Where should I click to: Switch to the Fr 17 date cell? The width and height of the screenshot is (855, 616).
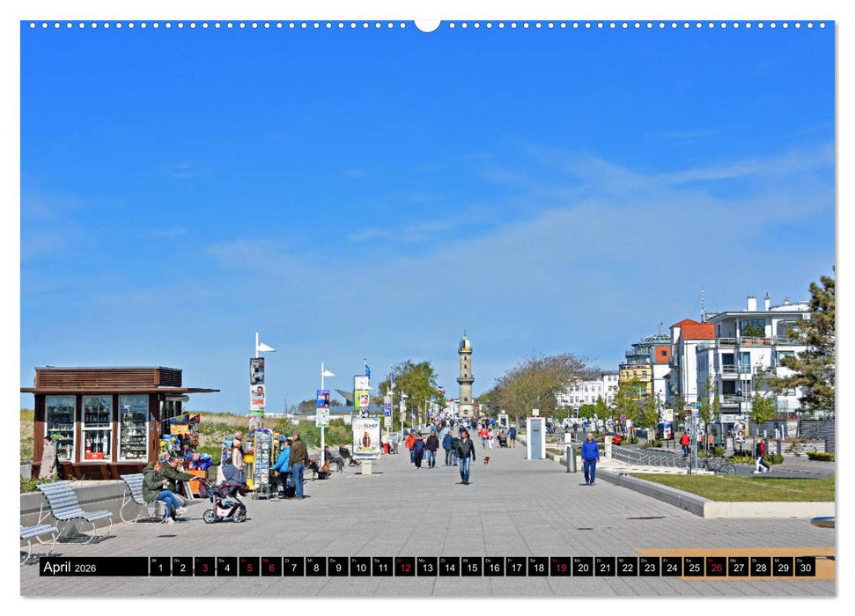point(519,569)
